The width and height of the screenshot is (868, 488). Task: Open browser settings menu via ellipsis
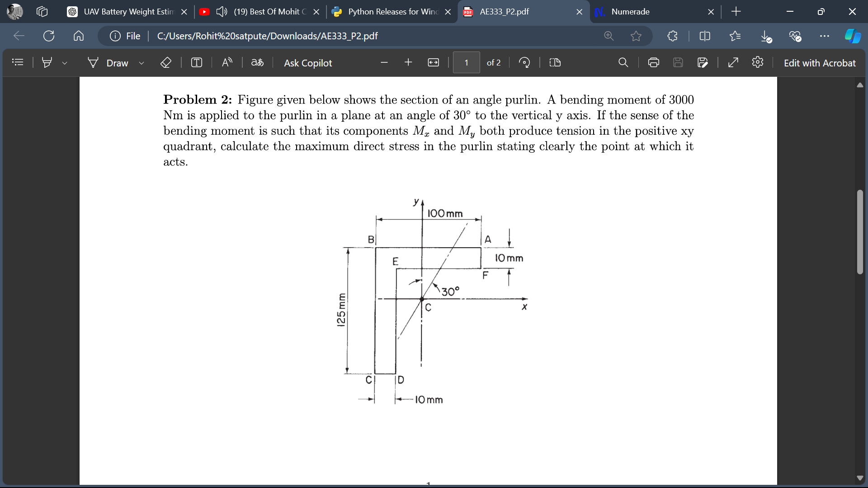825,36
